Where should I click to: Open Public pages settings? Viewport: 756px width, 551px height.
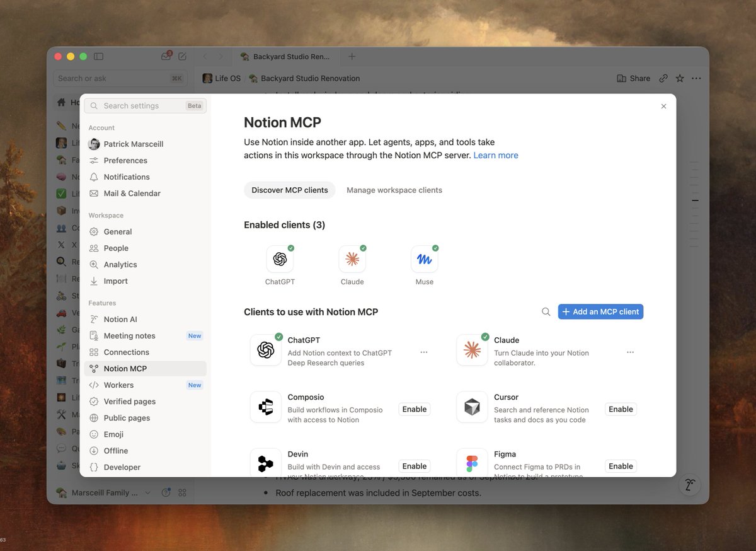pos(146,417)
